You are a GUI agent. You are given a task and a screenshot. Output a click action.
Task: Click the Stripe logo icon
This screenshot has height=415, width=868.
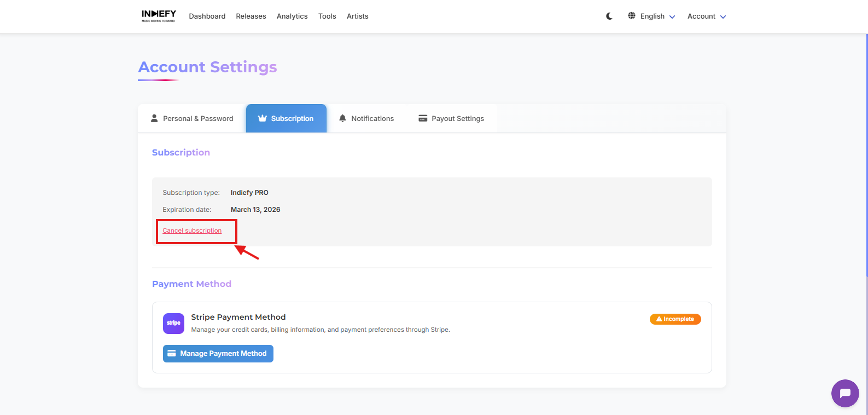pos(173,323)
